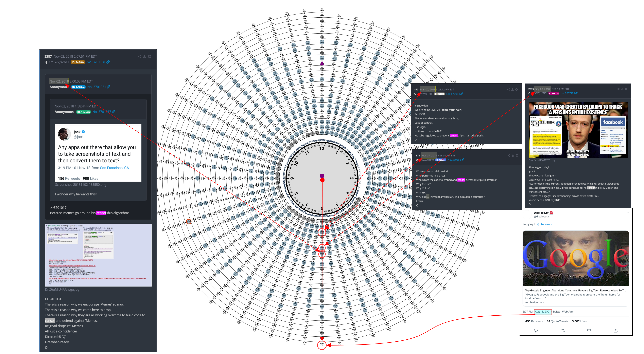
Task: Open the Google article preview image
Action: click(575, 258)
